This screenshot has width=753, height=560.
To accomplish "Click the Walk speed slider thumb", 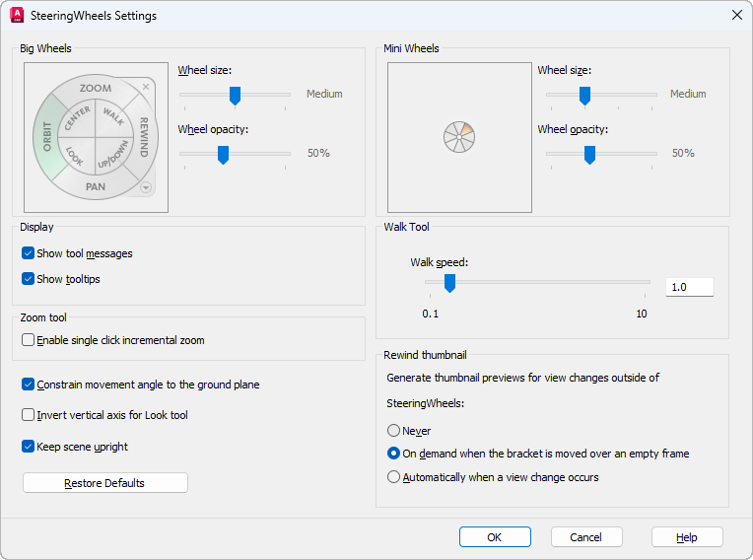I will point(449,284).
